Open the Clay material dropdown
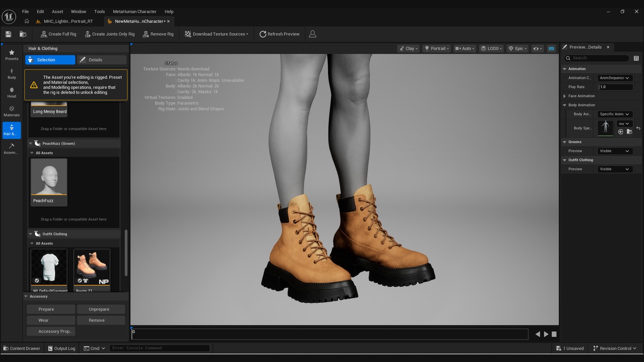The width and height of the screenshot is (644, 362). click(x=409, y=49)
